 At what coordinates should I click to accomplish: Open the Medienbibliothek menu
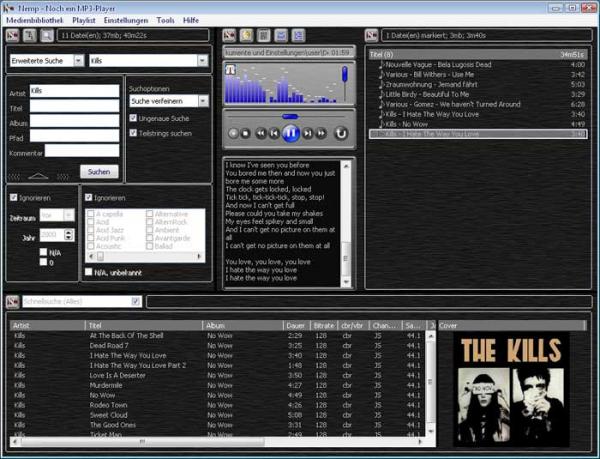(35, 20)
